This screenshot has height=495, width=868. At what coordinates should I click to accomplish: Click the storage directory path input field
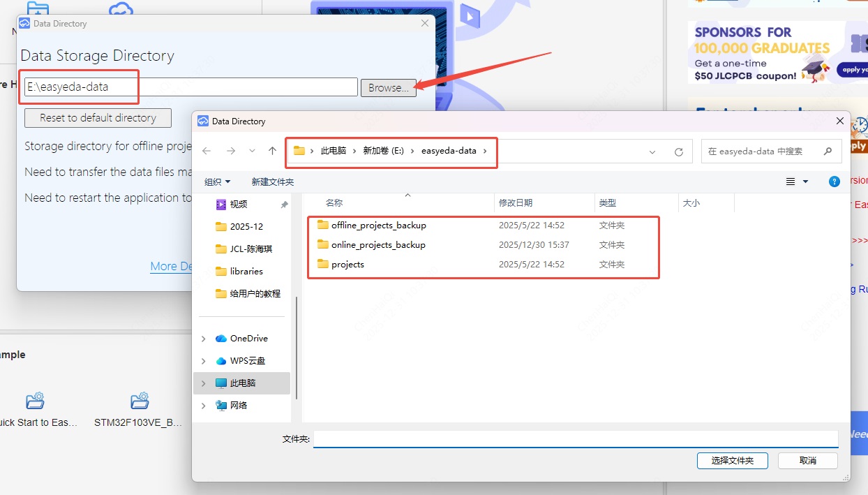click(190, 87)
